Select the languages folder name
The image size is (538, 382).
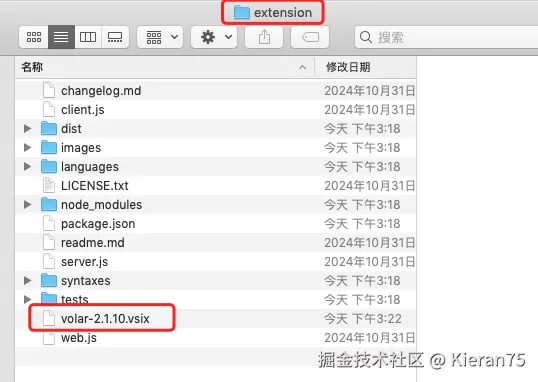[x=90, y=167]
